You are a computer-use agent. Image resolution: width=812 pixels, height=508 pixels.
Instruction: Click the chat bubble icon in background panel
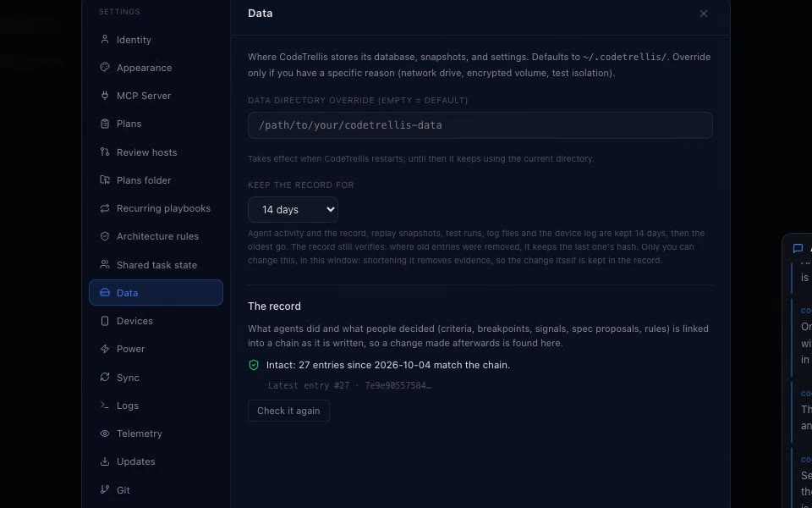(x=798, y=249)
